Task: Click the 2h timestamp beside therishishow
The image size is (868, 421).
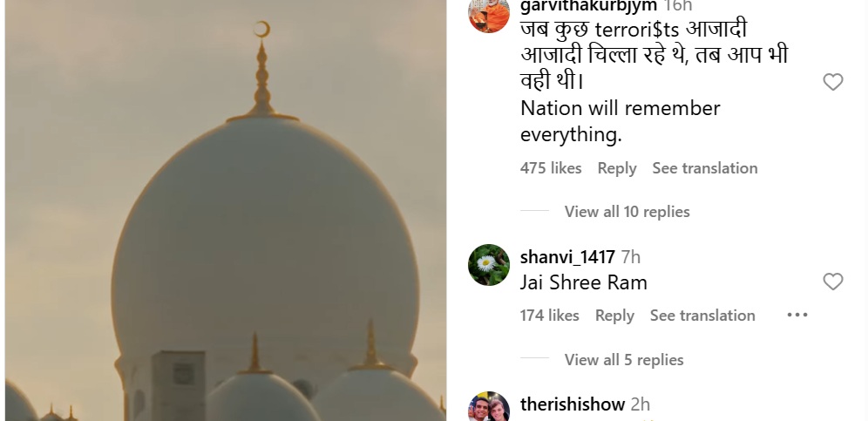Action: 640,404
